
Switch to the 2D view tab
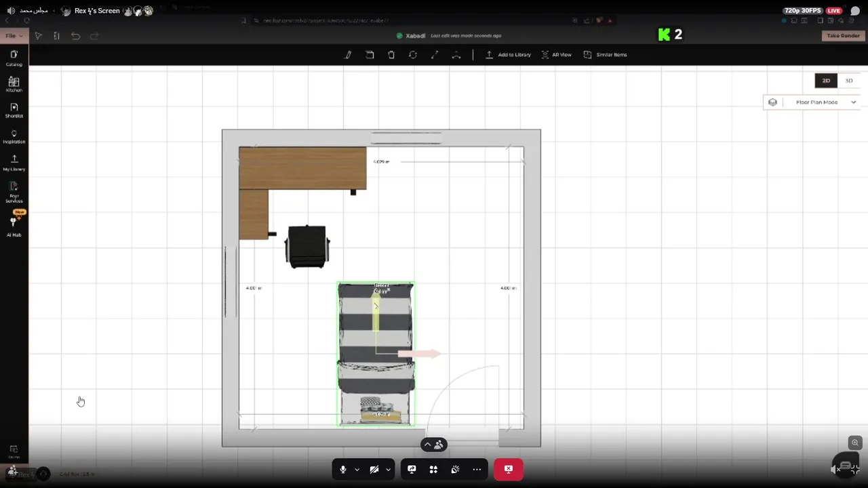826,81
